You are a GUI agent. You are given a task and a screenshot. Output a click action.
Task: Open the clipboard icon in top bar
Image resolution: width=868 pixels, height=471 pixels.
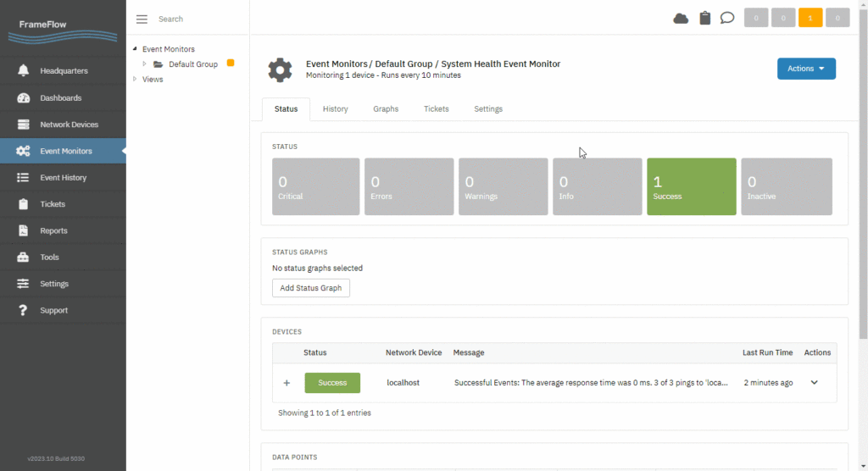(x=704, y=19)
